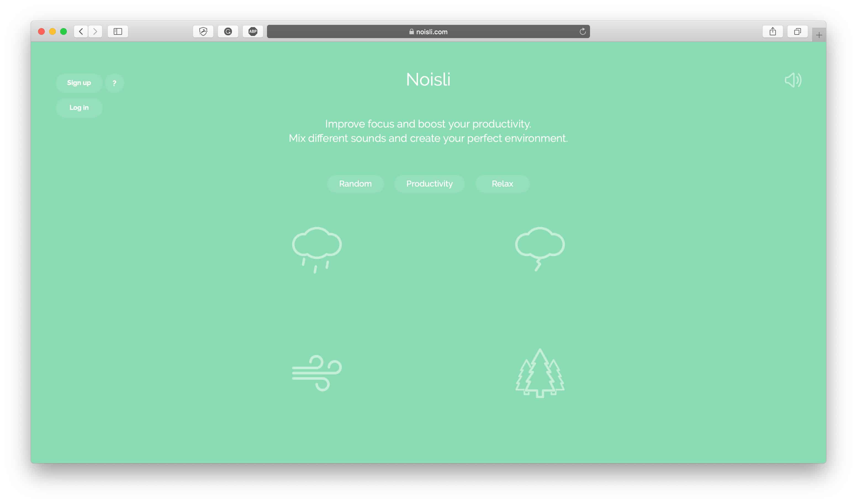Mute sound with the speaker icon

[x=793, y=80]
